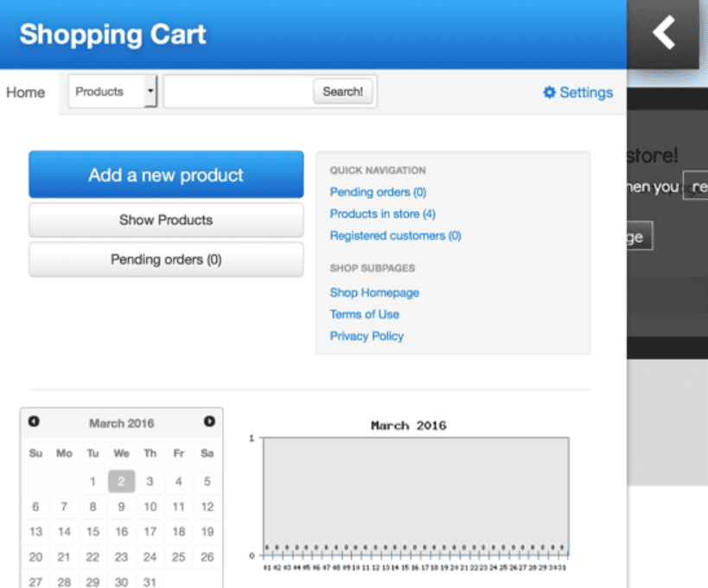Select March 24 in the calendar

(x=150, y=557)
